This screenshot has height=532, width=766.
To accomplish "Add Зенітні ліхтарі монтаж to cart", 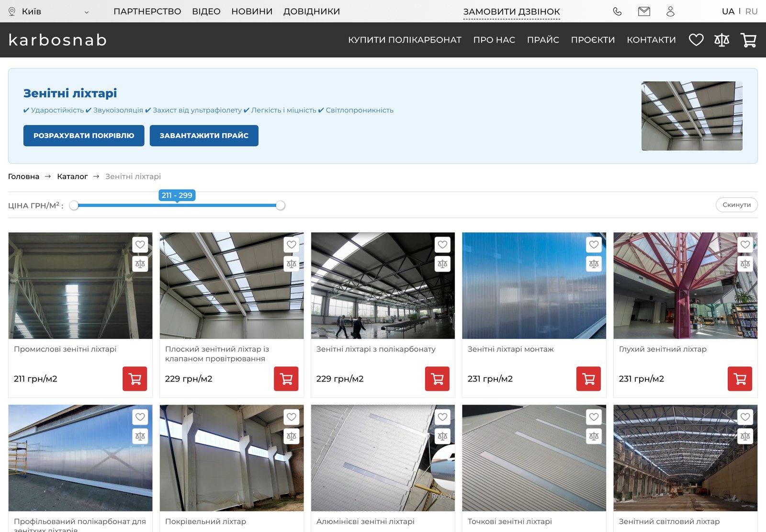I will (589, 379).
